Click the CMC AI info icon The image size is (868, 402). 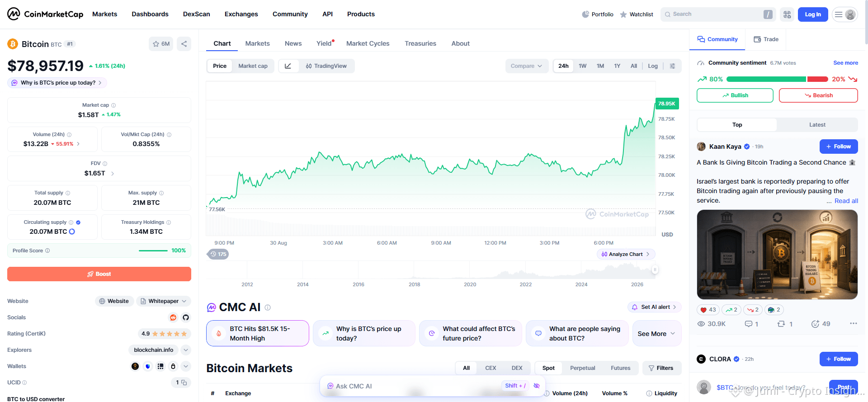pos(268,307)
